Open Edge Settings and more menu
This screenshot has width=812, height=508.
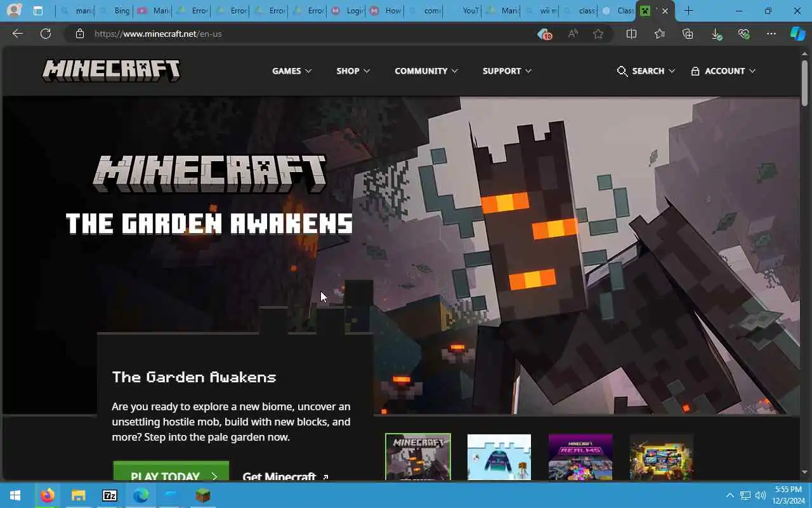tap(771, 34)
